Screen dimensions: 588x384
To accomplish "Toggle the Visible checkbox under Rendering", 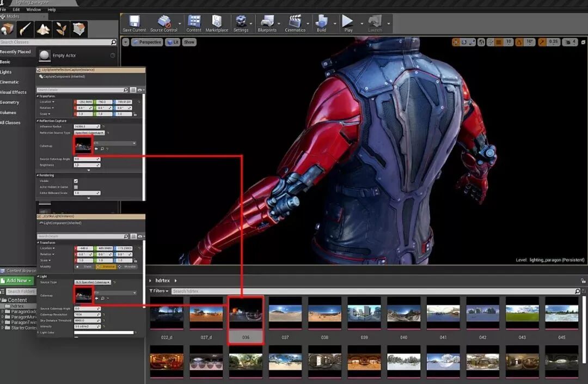I will (76, 181).
